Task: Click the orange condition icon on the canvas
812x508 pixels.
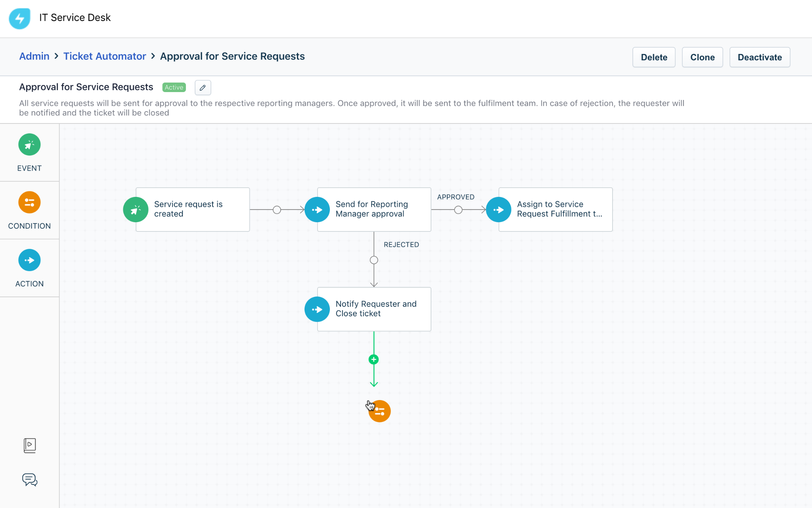Action: click(379, 411)
